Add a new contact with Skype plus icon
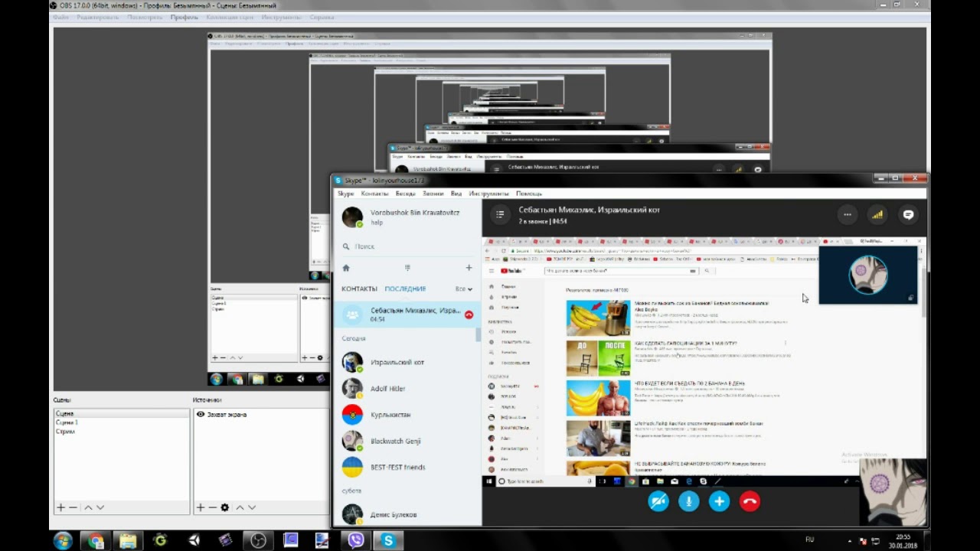The height and width of the screenshot is (551, 980). tap(469, 268)
